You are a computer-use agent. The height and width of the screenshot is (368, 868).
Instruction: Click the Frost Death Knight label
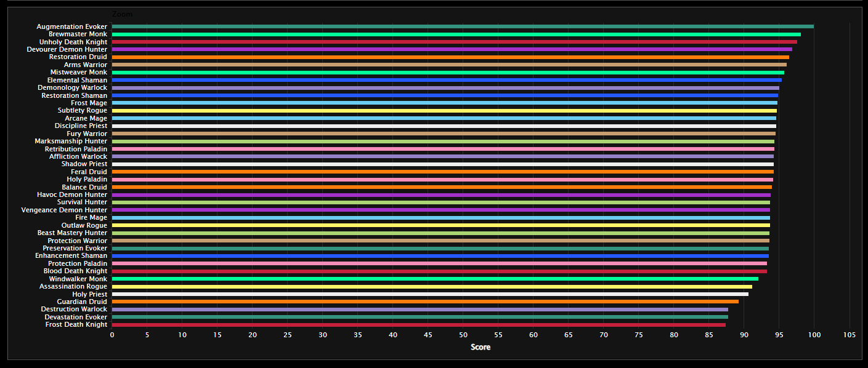pyautogui.click(x=76, y=324)
